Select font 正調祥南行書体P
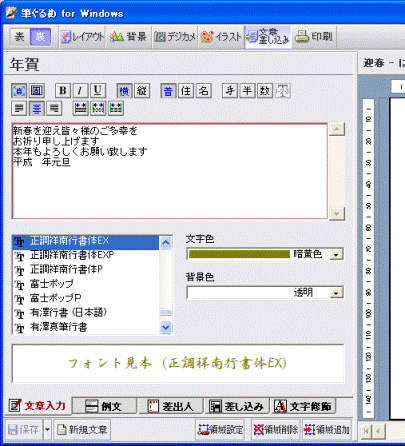The image size is (405, 446). click(x=86, y=270)
